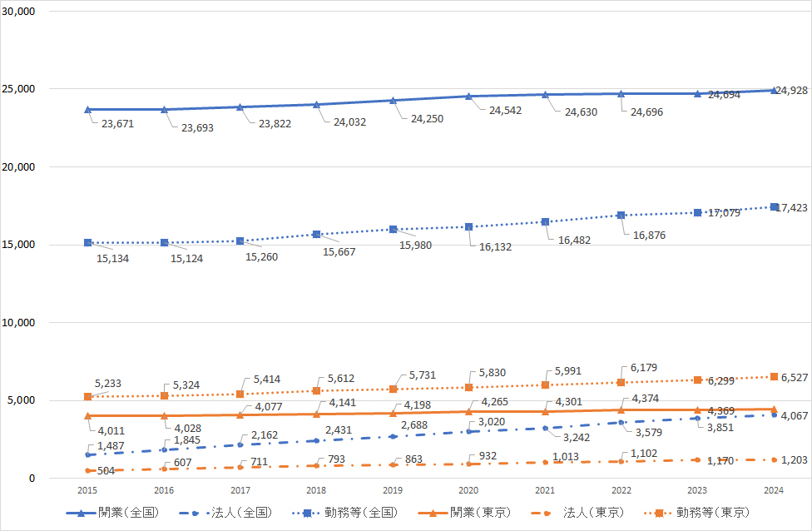Click the 2024 horizontal axis label
812x531 pixels.
[x=774, y=491]
